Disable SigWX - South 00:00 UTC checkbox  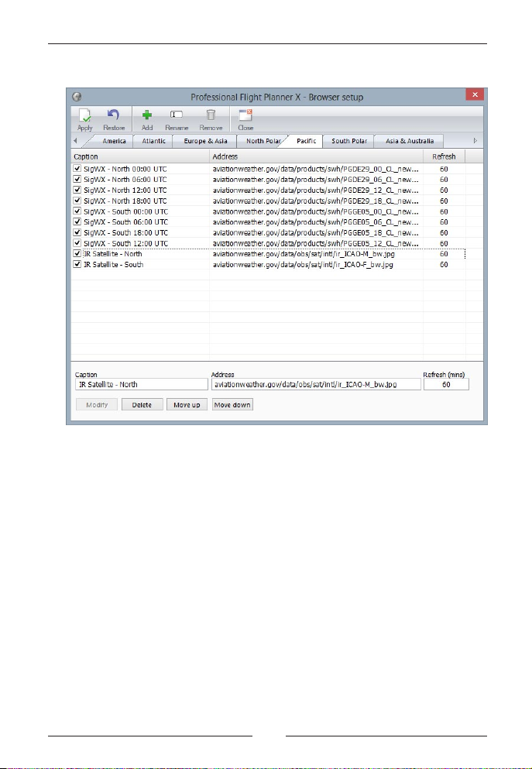coord(77,211)
